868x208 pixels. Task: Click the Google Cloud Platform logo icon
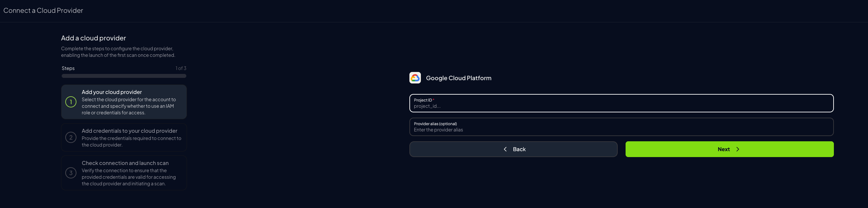pyautogui.click(x=415, y=78)
